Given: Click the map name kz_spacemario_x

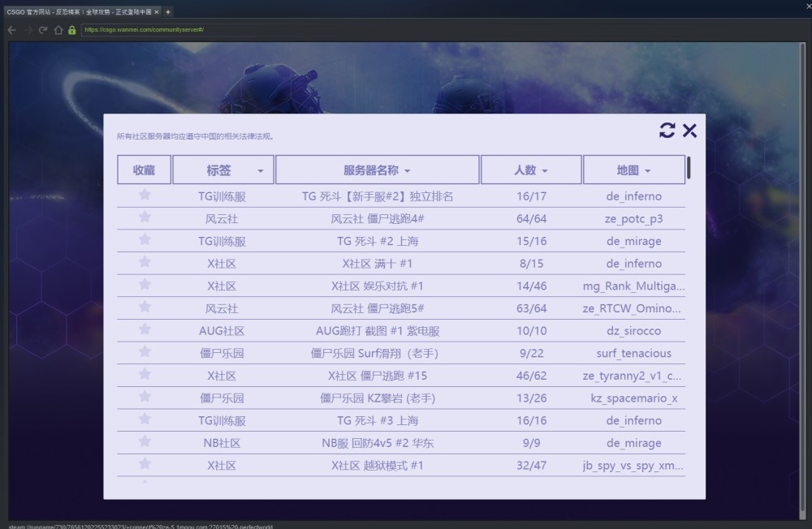Looking at the screenshot, I should (634, 398).
